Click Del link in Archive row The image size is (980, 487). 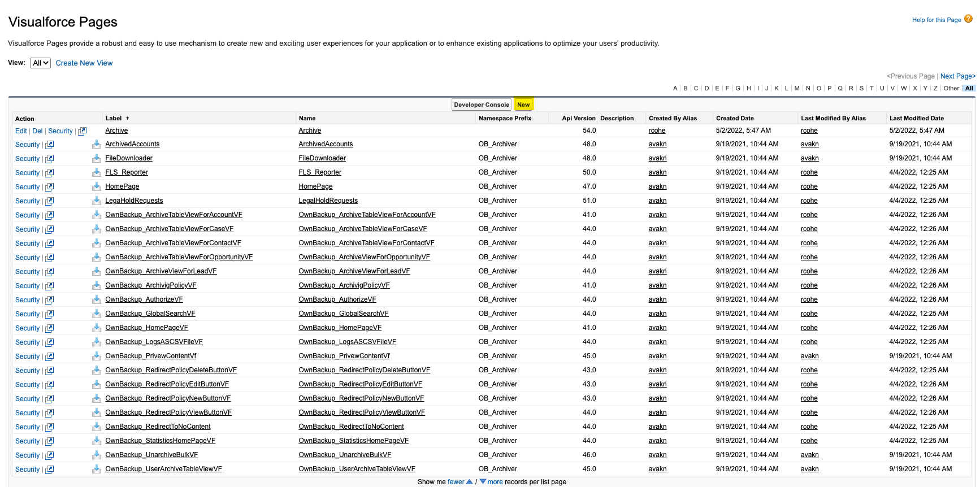point(37,131)
